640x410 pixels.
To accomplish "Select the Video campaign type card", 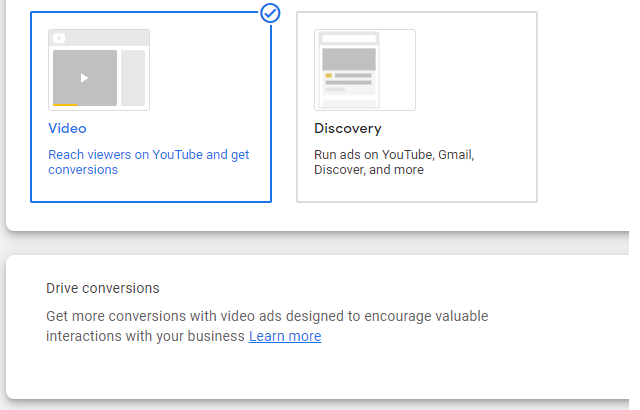I will click(x=151, y=107).
